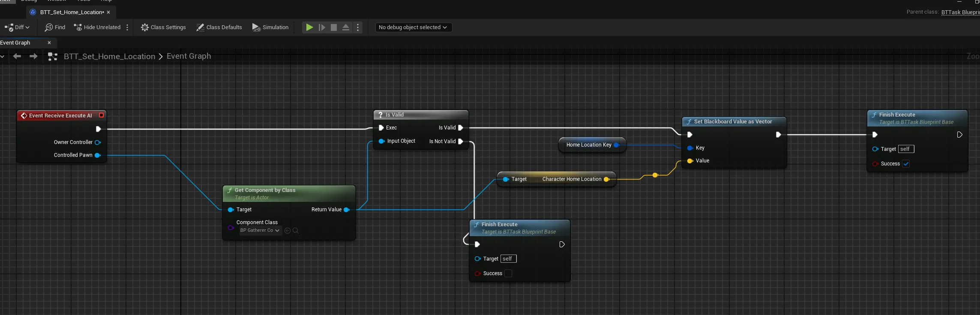Check the empty Success box on Finish Execute
This screenshot has height=315, width=980.
pyautogui.click(x=508, y=273)
